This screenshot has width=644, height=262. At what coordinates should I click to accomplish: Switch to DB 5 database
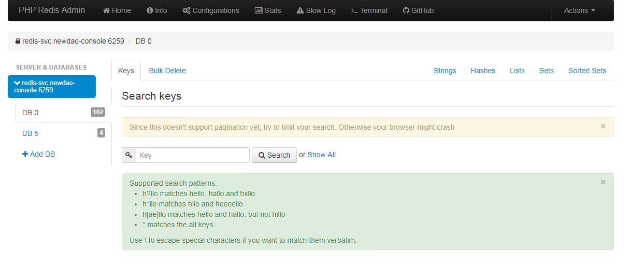click(31, 133)
